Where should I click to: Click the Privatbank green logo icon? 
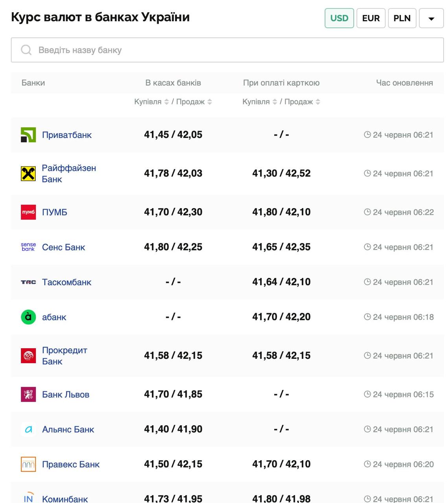(28, 135)
